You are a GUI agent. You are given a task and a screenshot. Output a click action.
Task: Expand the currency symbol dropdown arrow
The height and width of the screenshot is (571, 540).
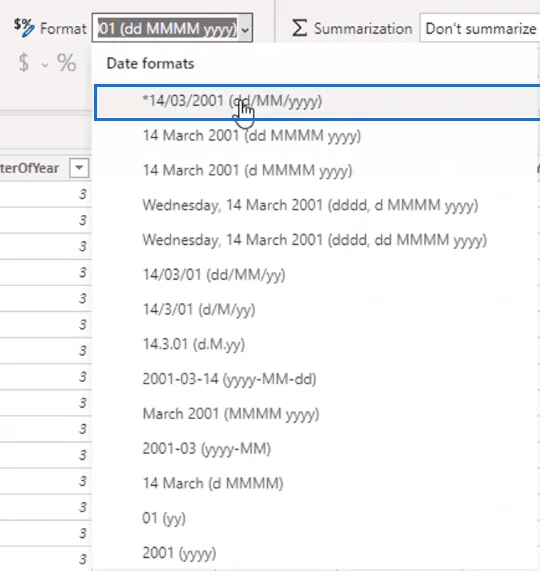click(45, 65)
